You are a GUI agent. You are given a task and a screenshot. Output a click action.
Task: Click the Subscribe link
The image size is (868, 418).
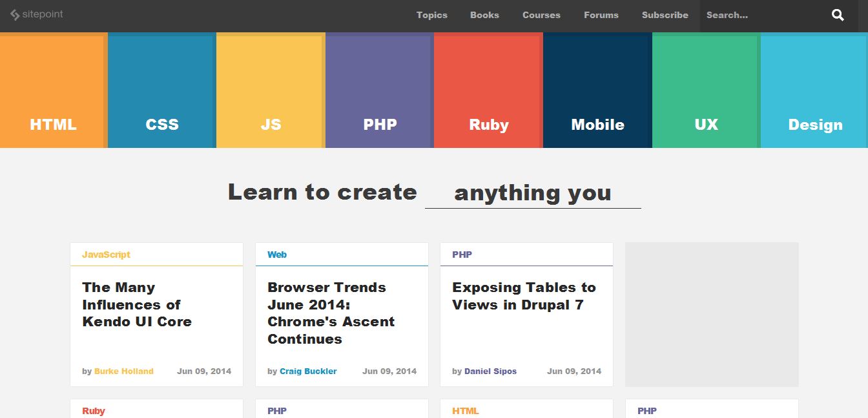click(x=665, y=15)
